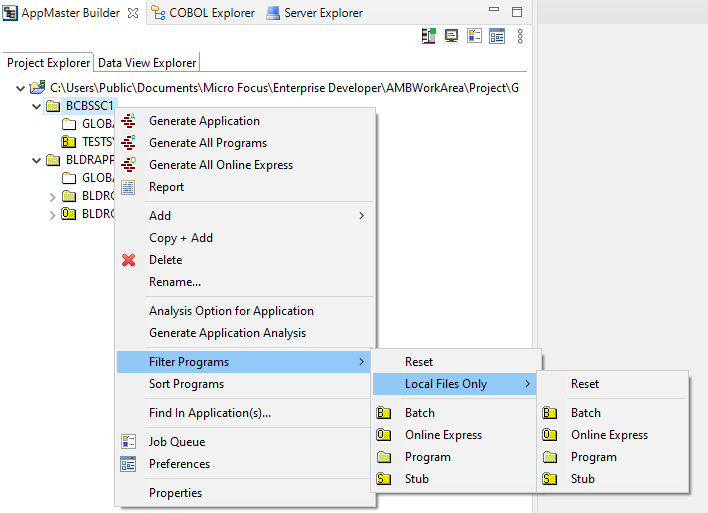
Task: Click the Stub icon in Local Files Only submenu
Action: click(x=550, y=479)
